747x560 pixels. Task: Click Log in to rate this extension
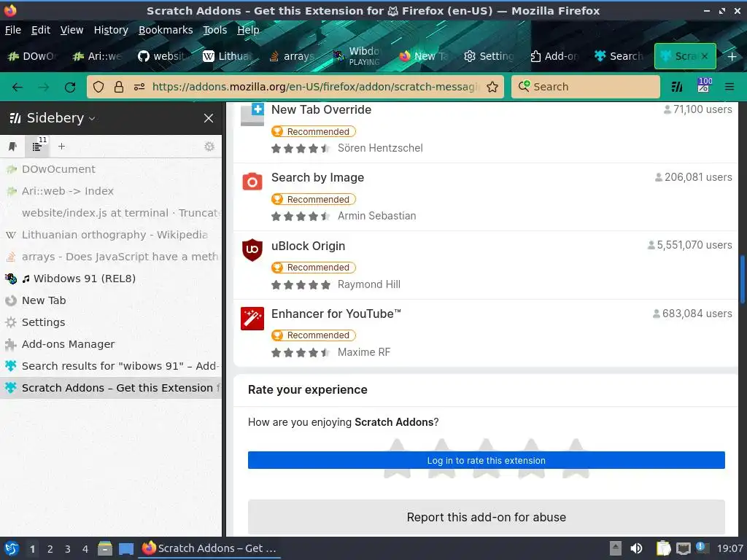(486, 461)
